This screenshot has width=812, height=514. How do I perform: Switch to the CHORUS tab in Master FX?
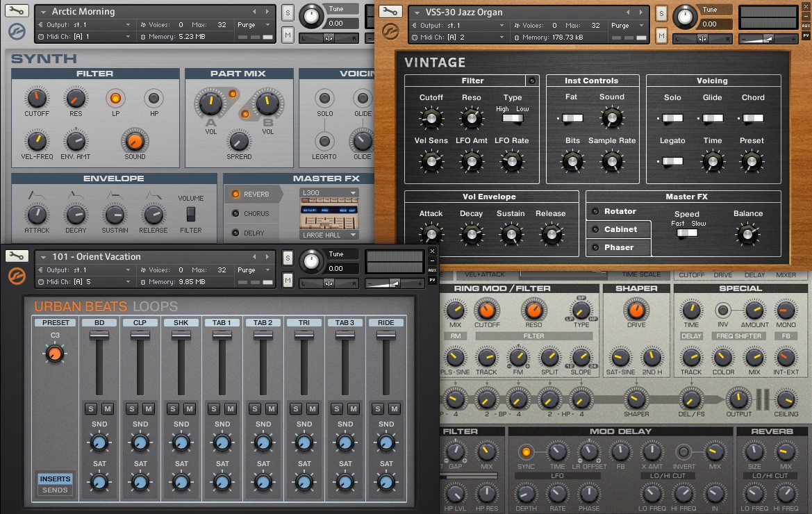256,214
